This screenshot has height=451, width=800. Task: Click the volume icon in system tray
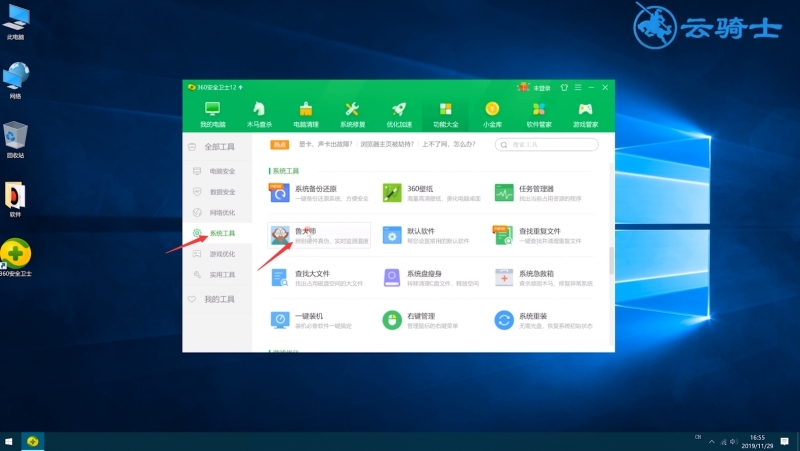click(x=734, y=442)
